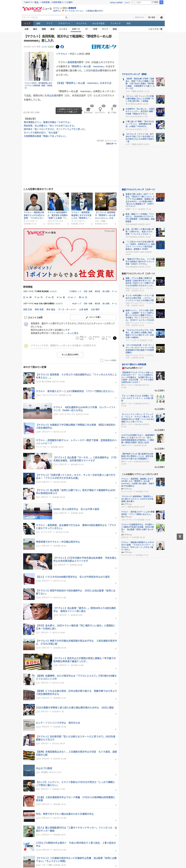
Task: Open the 購入履歴 menu
Action: 152,18
